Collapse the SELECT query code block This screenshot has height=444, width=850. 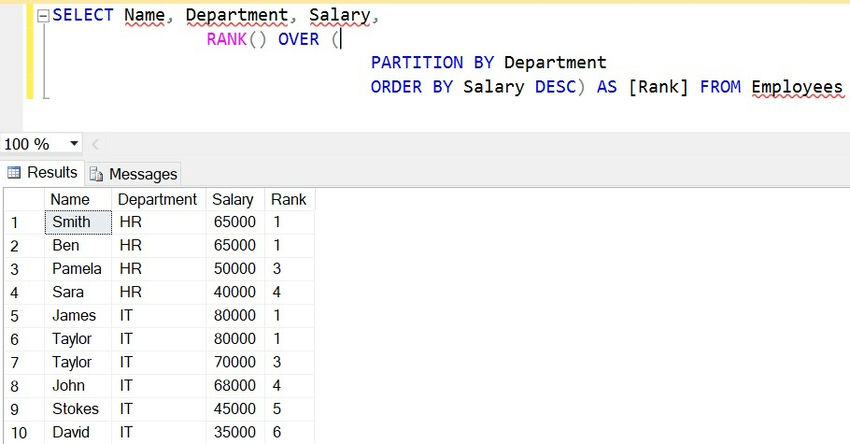(x=43, y=16)
